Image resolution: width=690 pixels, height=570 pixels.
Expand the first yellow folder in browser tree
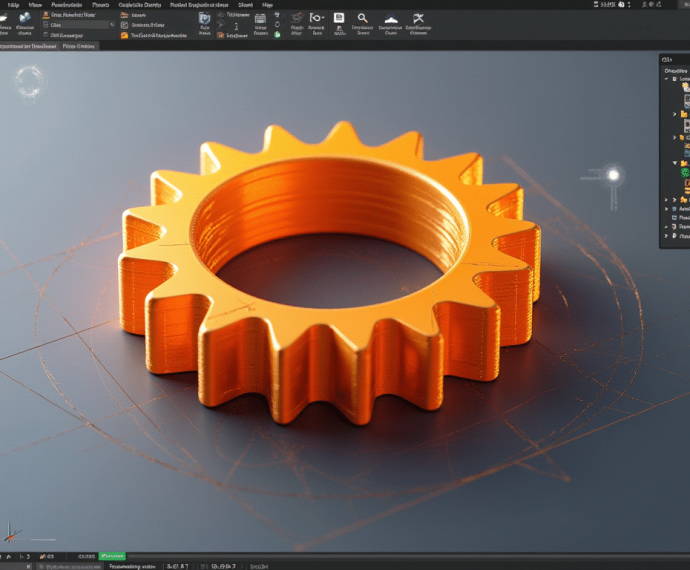675,114
